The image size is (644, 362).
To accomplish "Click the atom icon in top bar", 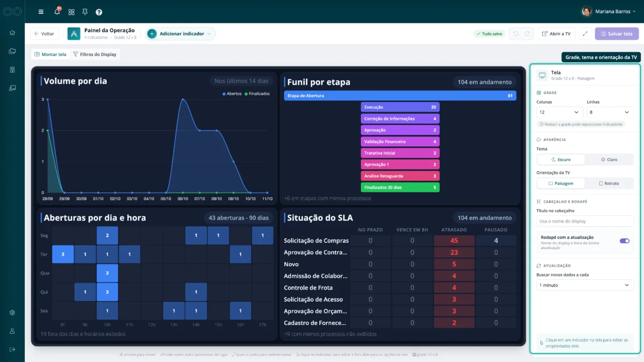I will pos(71,12).
